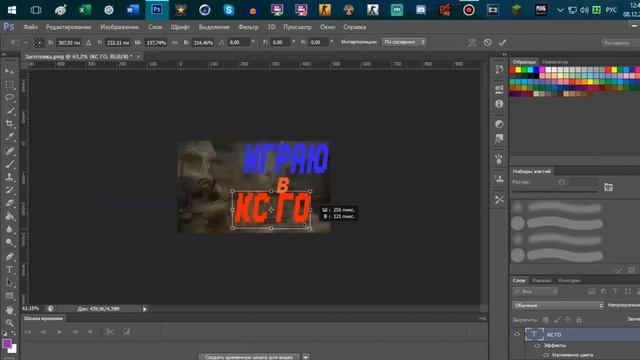Open brush preset manager folder icon
Viewport: 640px width, 360px height.
(x=608, y=187)
